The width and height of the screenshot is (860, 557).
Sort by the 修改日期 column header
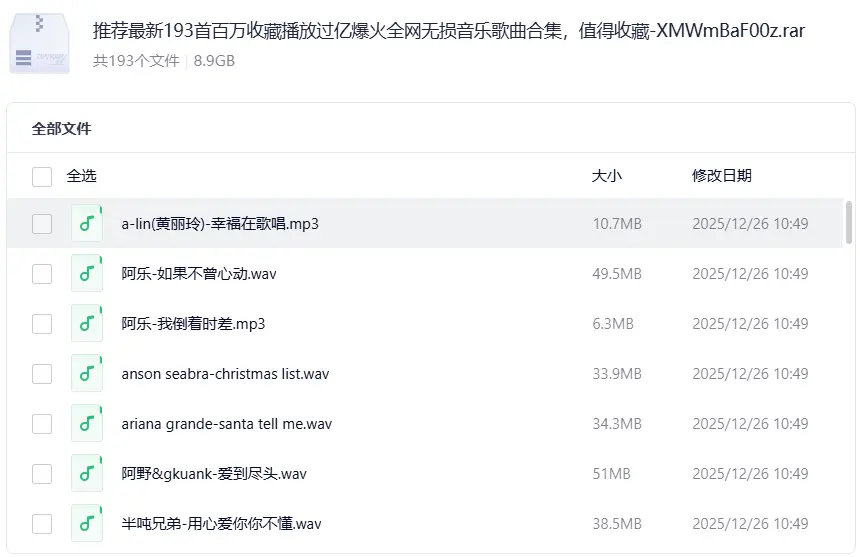722,176
